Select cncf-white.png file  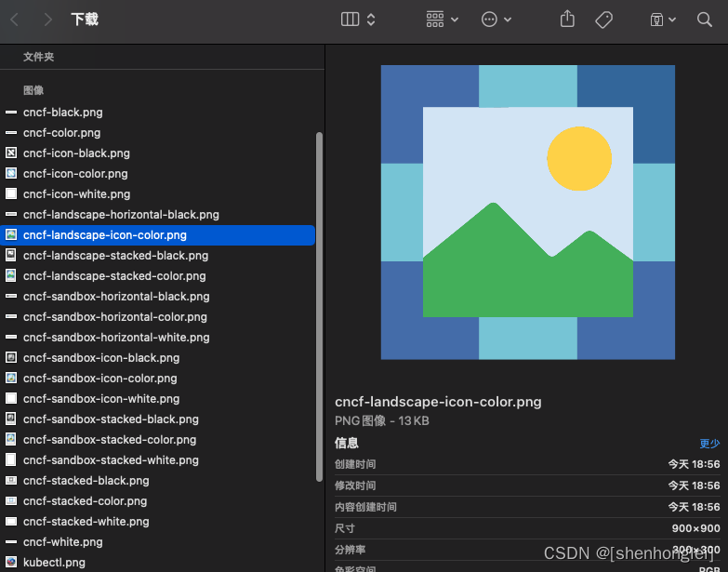[63, 541]
